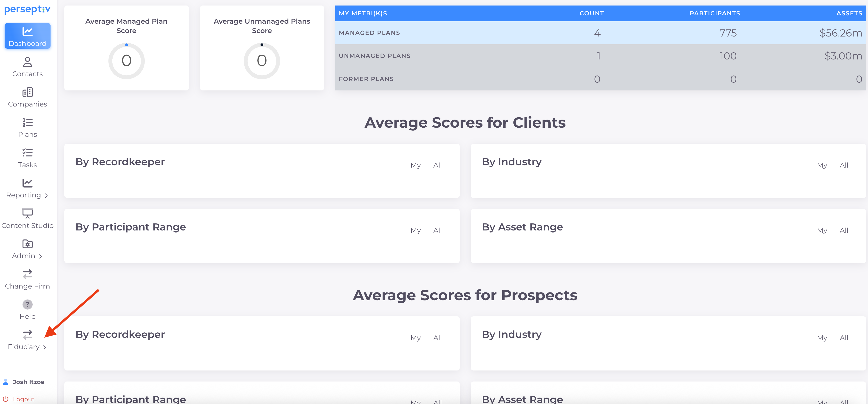Click the Average Managed Plan Score gauge
The height and width of the screenshot is (404, 868).
pos(126,61)
